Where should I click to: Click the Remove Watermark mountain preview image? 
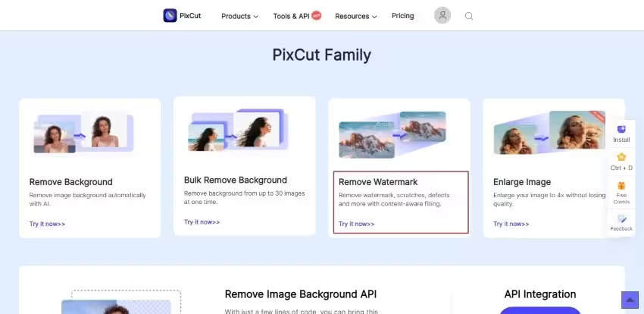pos(392,134)
